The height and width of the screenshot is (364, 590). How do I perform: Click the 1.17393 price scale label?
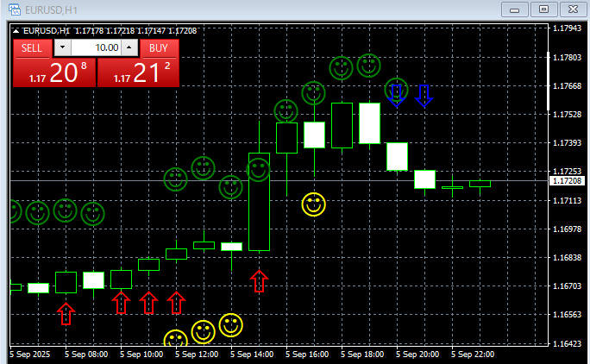(x=567, y=143)
